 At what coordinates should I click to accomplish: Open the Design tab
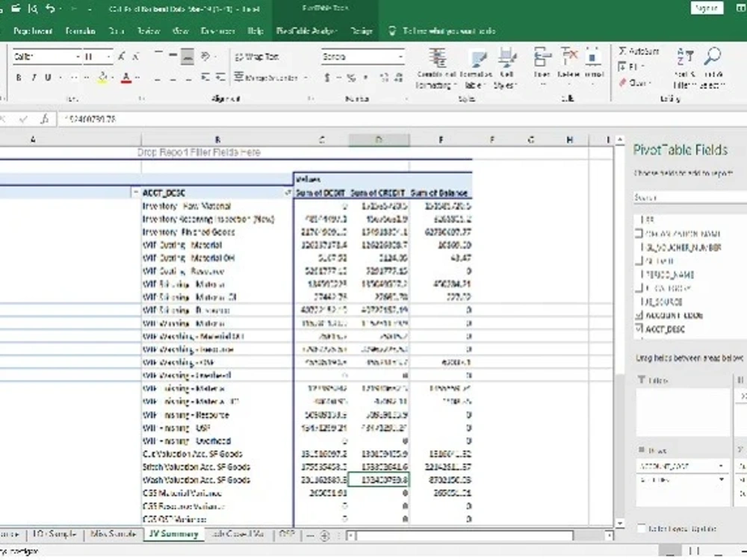(x=361, y=31)
